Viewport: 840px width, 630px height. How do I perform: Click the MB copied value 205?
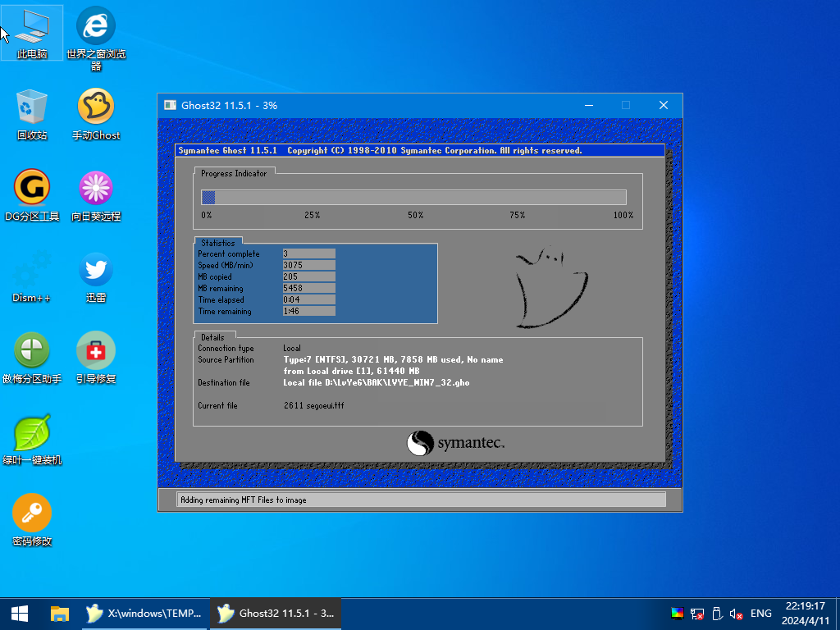tap(309, 276)
